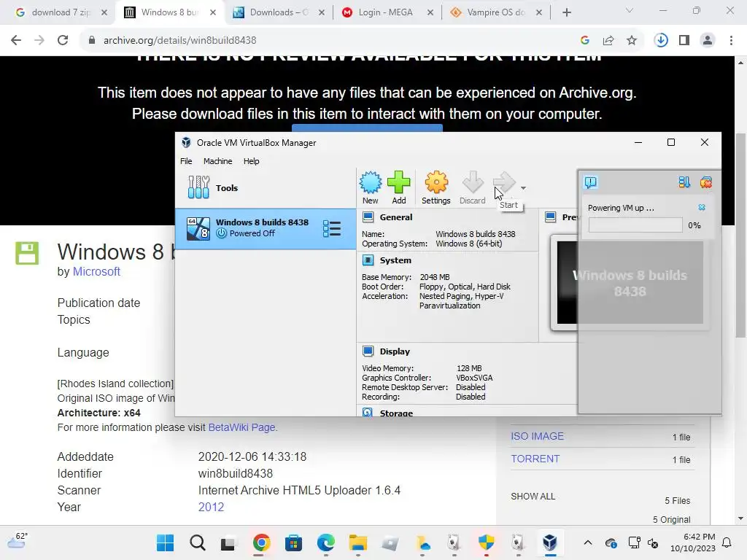
Task: Close the Windows 8 builds browser tab
Action: click(x=213, y=12)
